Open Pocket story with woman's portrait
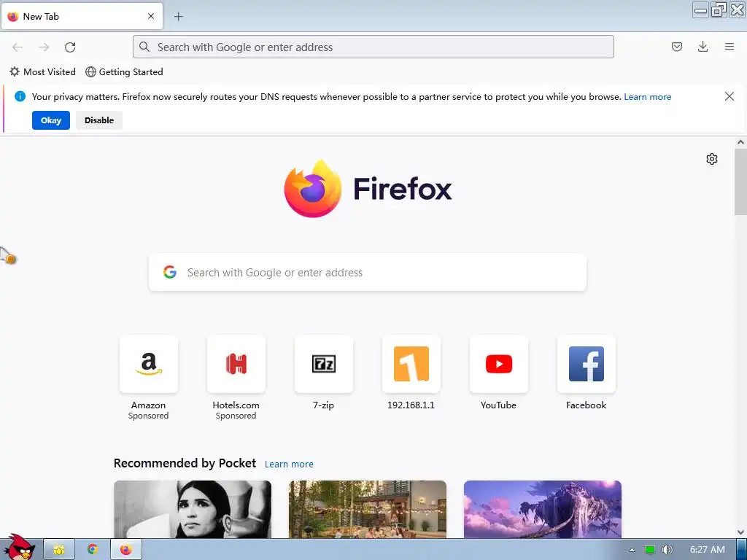This screenshot has width=747, height=560. tap(193, 509)
